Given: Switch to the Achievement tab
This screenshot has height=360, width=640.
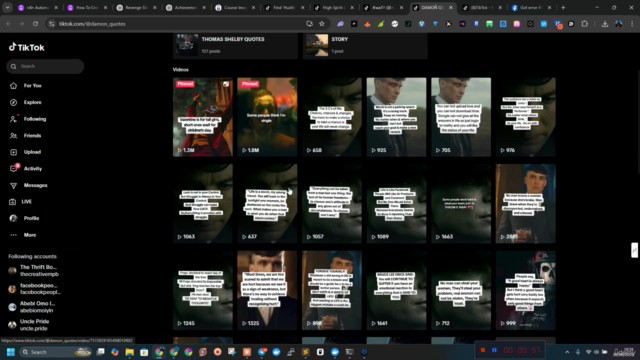Looking at the screenshot, I should coord(186,7).
